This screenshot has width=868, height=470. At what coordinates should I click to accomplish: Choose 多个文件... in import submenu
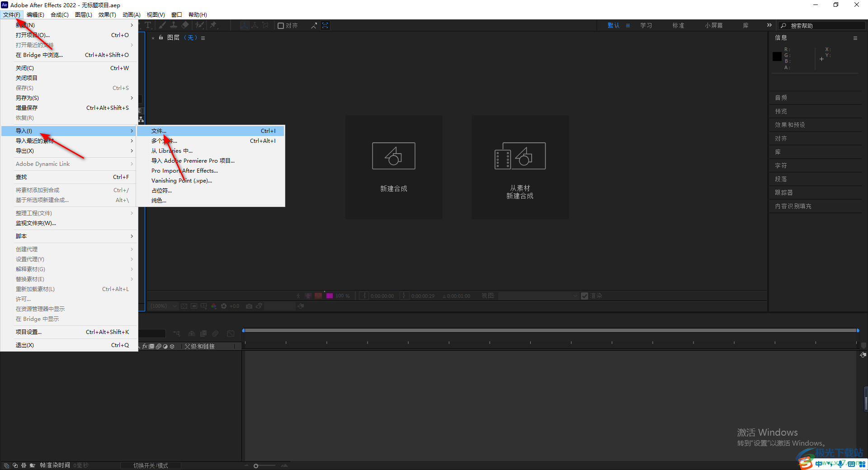[211, 141]
